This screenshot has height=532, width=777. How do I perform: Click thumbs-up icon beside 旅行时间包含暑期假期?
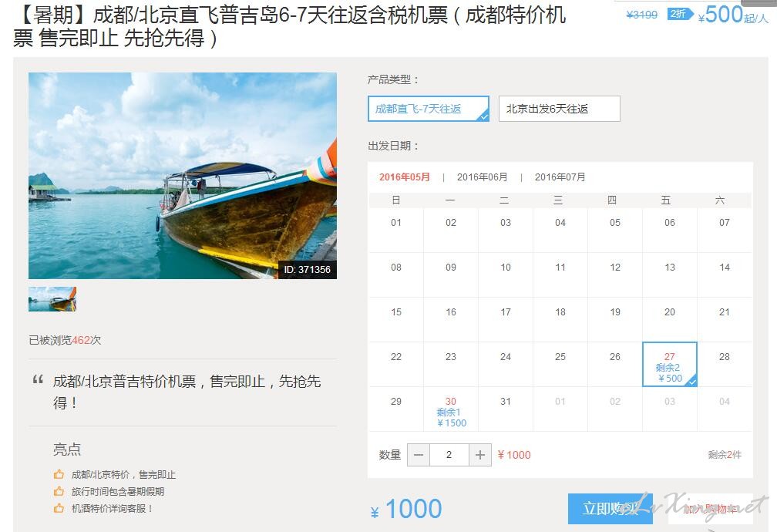59,491
